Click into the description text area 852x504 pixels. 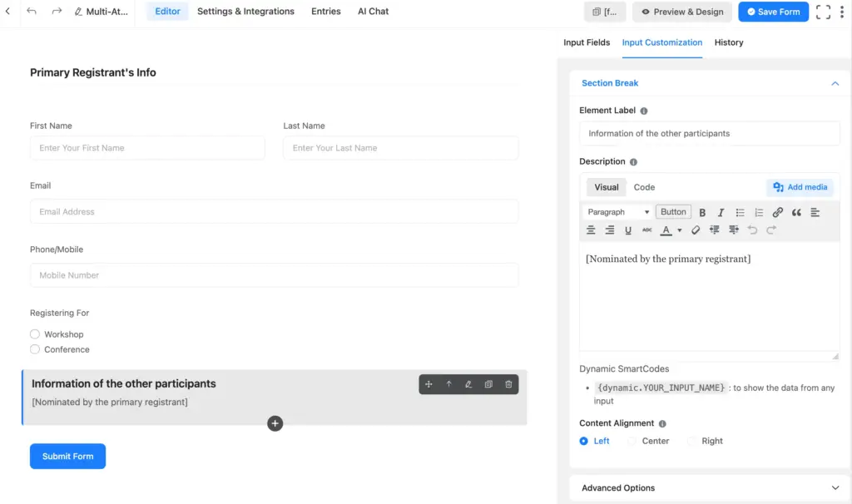(x=709, y=299)
